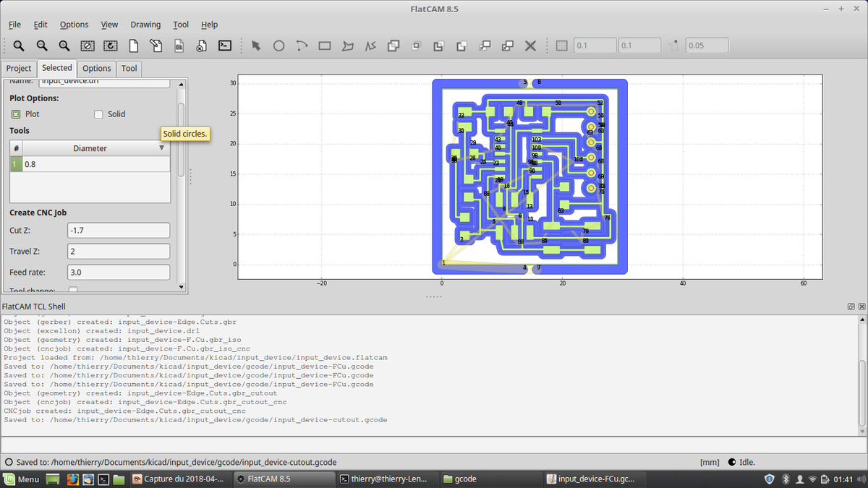The width and height of the screenshot is (868, 488).
Task: Click the grid Y spacing field
Action: click(x=639, y=46)
